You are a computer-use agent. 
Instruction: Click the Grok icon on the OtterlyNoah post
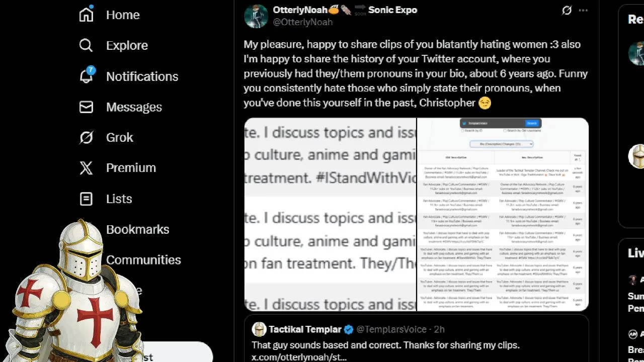[x=567, y=10]
